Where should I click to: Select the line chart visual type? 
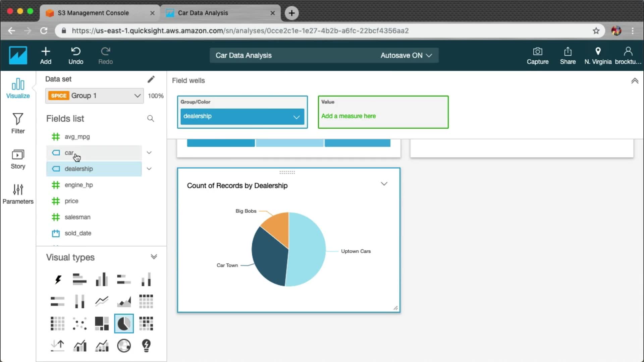click(102, 301)
